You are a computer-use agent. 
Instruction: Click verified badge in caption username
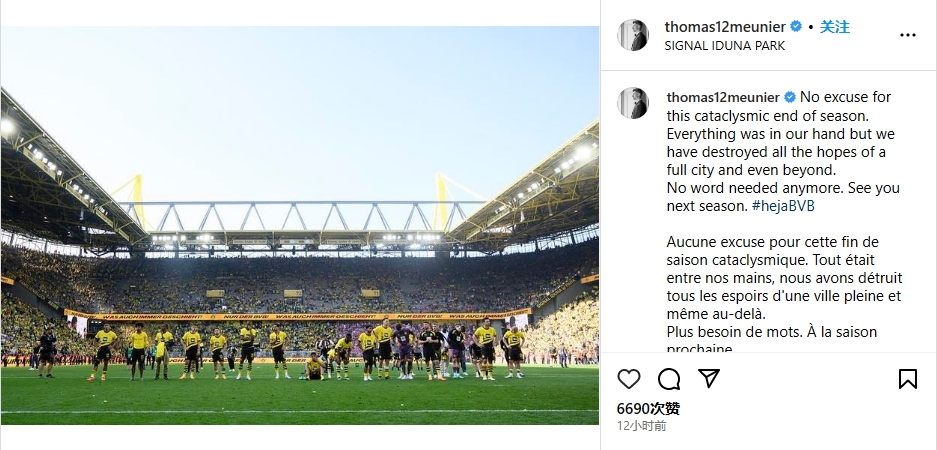point(789,97)
